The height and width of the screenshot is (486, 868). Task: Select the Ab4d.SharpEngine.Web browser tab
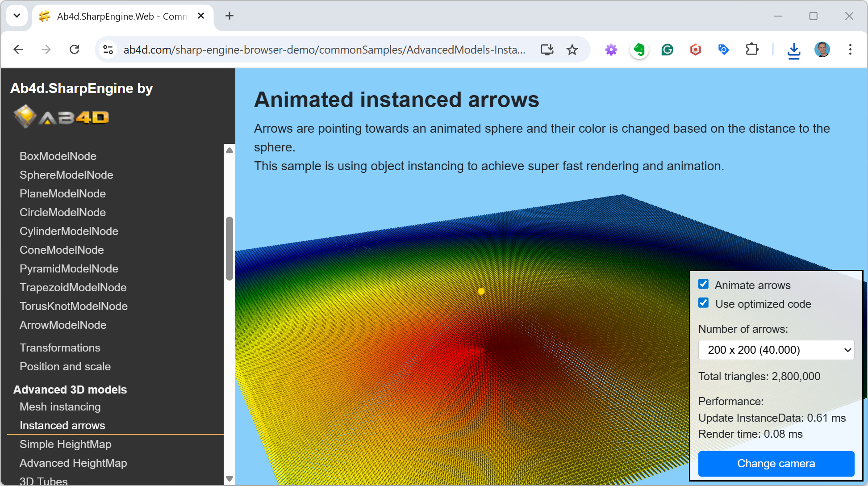click(121, 17)
